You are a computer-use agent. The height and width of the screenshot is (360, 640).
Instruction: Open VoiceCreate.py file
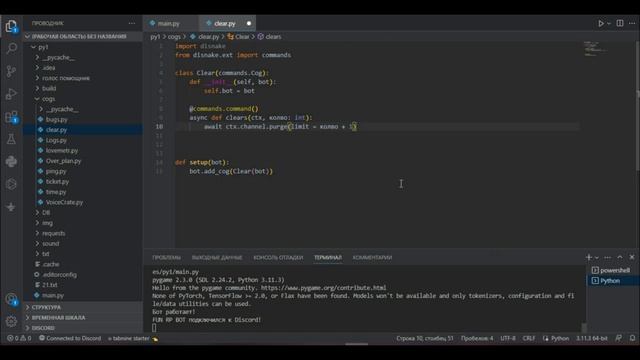pyautogui.click(x=82, y=202)
